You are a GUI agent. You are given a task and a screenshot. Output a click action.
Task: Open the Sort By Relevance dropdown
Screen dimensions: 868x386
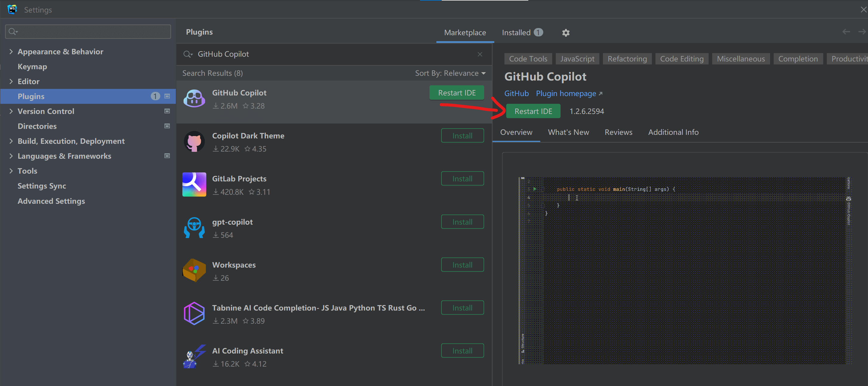coord(450,73)
